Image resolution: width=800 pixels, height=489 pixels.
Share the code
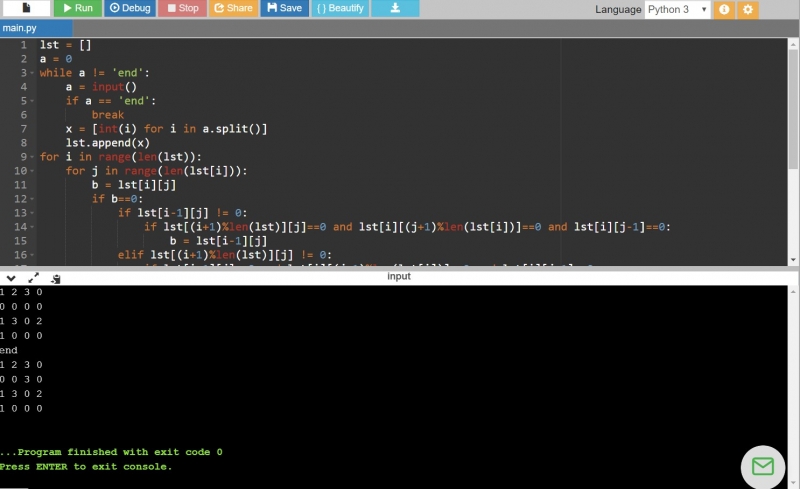[233, 8]
